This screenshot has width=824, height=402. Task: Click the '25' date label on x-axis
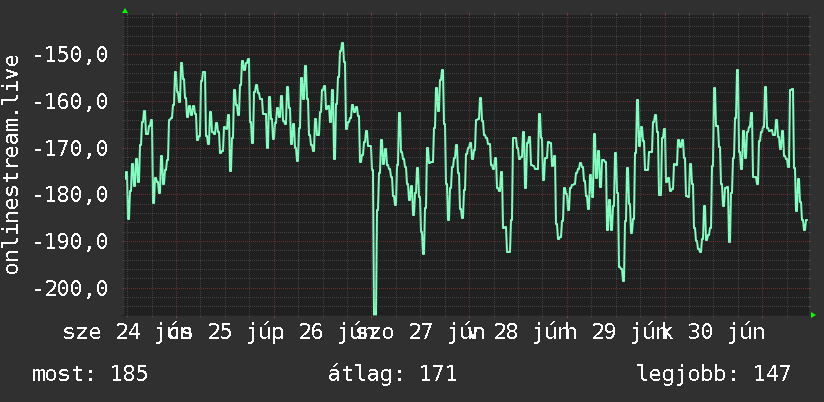coord(220,332)
